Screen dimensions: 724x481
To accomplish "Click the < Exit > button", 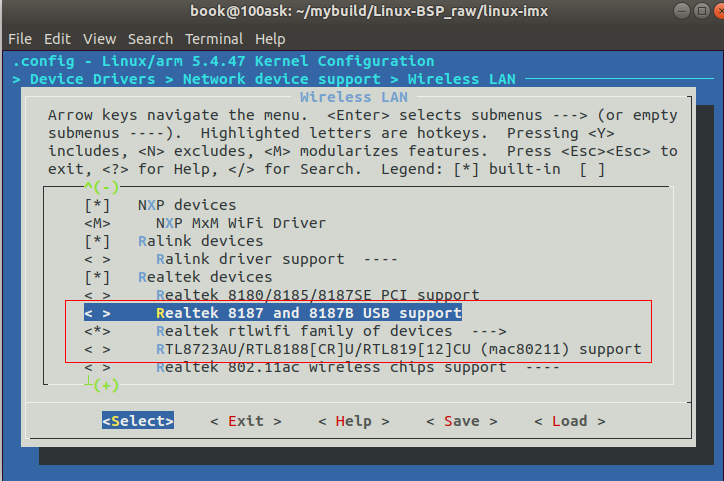I will (246, 421).
